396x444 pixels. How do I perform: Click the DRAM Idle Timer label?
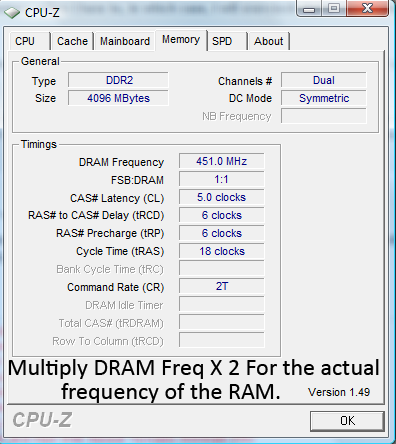point(124,305)
